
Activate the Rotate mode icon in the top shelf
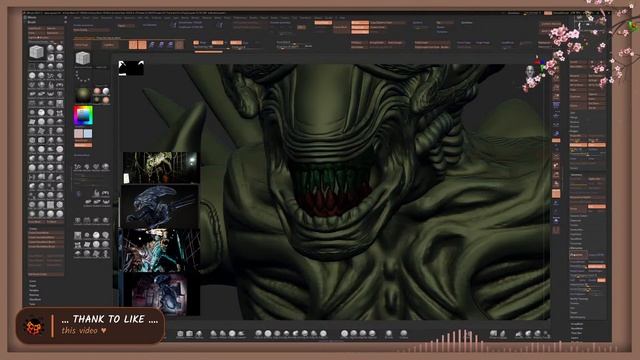pyautogui.click(x=170, y=44)
